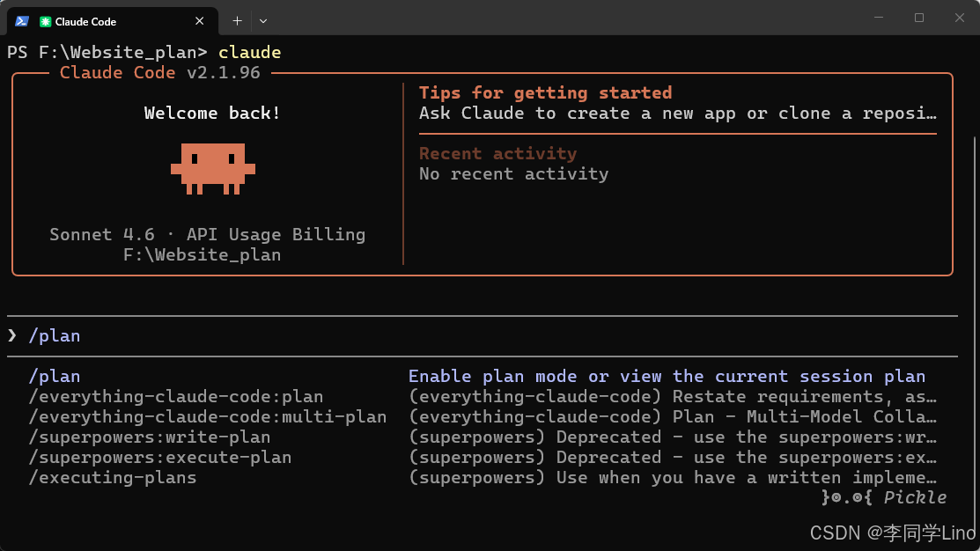Viewport: 980px width, 551px height.
Task: Click the 'PS F:\Website_plan>' prompt text
Action: pyautogui.click(x=107, y=53)
